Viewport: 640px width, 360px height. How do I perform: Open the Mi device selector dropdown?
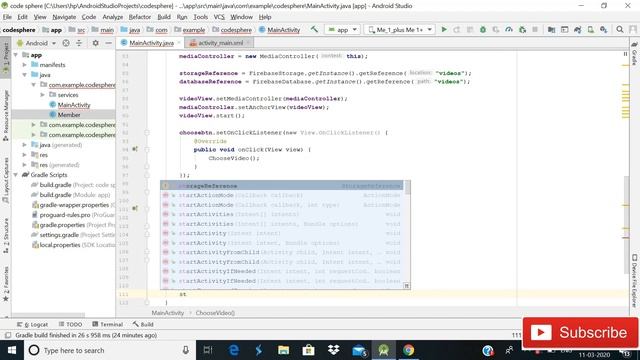400,29
